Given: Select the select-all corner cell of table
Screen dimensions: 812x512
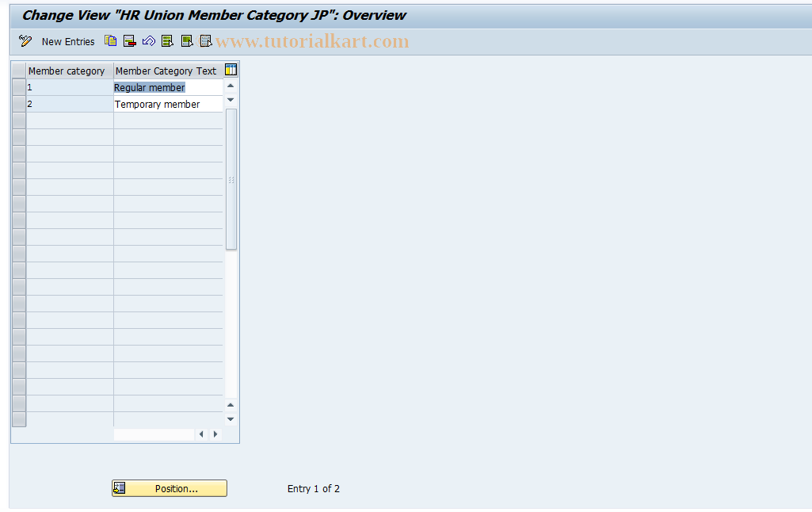Looking at the screenshot, I should pos(19,71).
